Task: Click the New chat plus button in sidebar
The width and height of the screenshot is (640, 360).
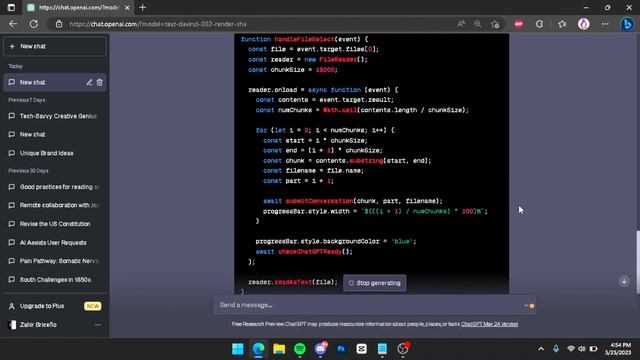Action: click(x=55, y=47)
